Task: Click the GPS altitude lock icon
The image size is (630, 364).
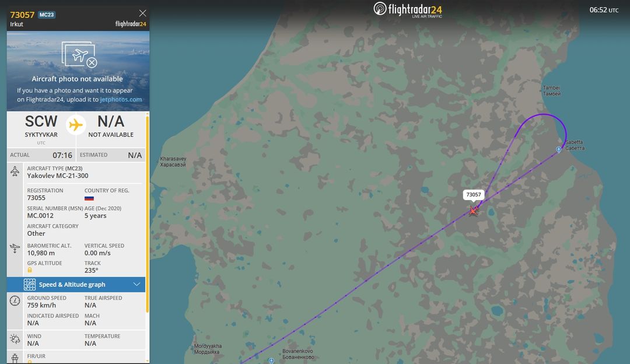Action: 30,270
